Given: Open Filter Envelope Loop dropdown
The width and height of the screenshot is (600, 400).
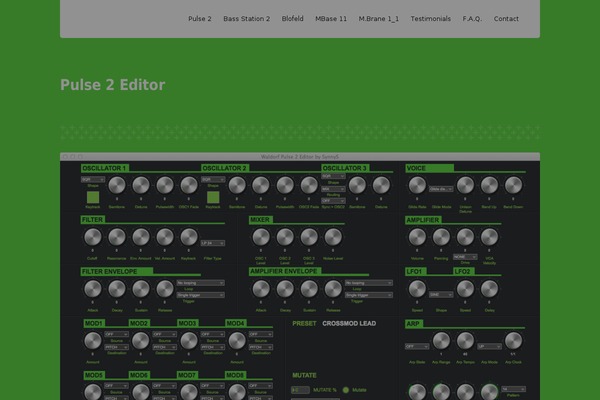Looking at the screenshot, I should [x=201, y=283].
